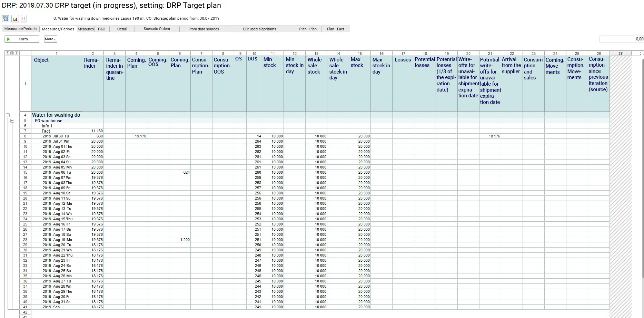The height and width of the screenshot is (318, 644).
Task: Collapse the 'Water for washing do' group
Action: point(8,115)
